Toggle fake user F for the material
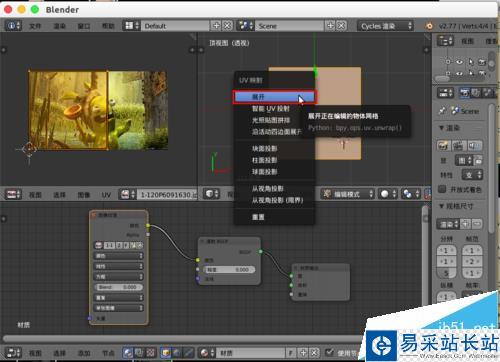The height and width of the screenshot is (362, 500). [x=291, y=353]
